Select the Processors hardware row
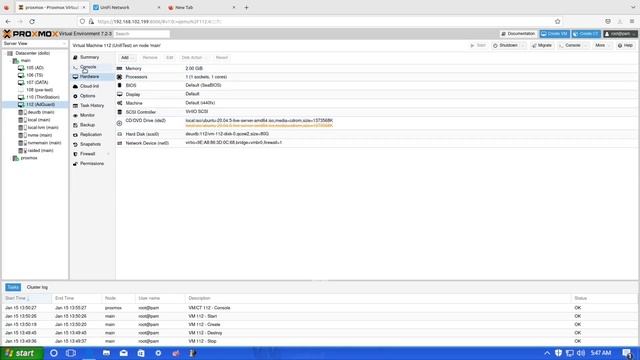Viewport: 640px width, 360px height. [x=377, y=77]
